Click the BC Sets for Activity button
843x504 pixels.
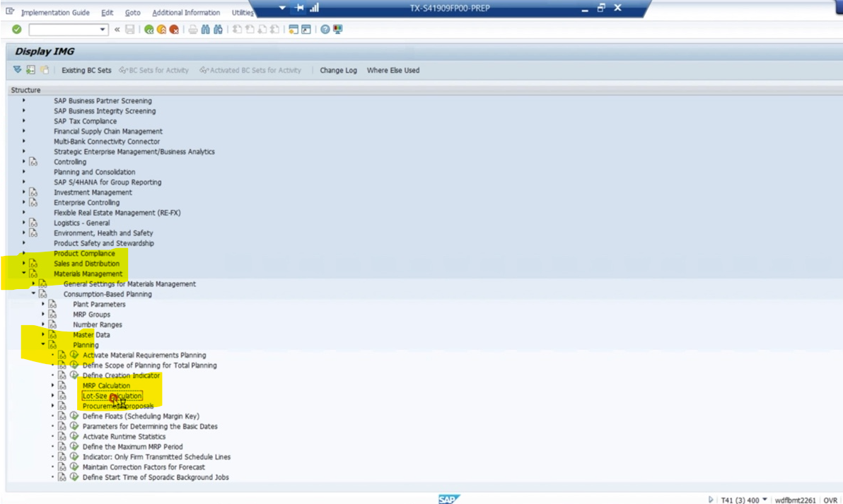click(x=153, y=71)
